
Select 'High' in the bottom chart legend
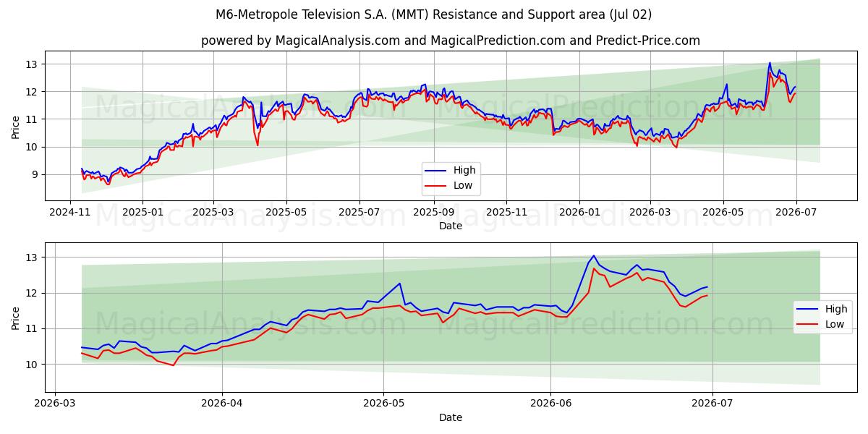point(836,309)
